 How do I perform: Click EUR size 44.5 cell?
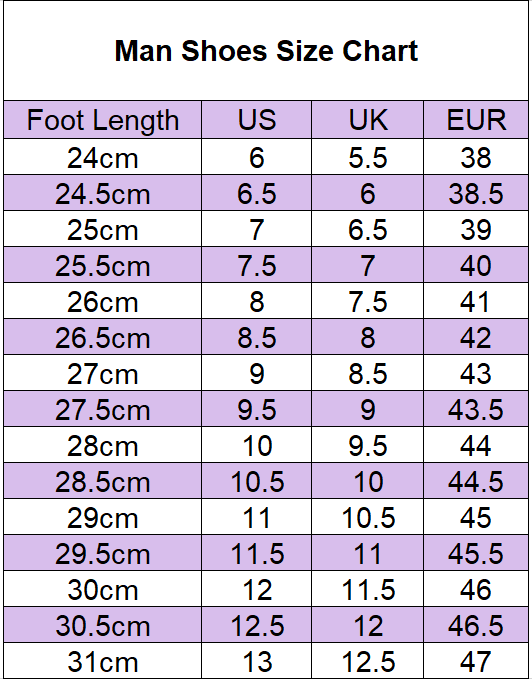click(x=476, y=481)
